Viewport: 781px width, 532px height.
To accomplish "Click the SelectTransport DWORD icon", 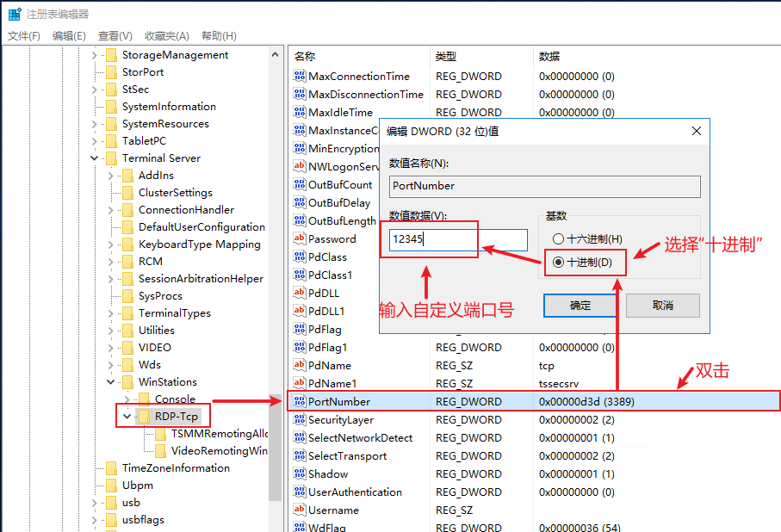I will [300, 455].
